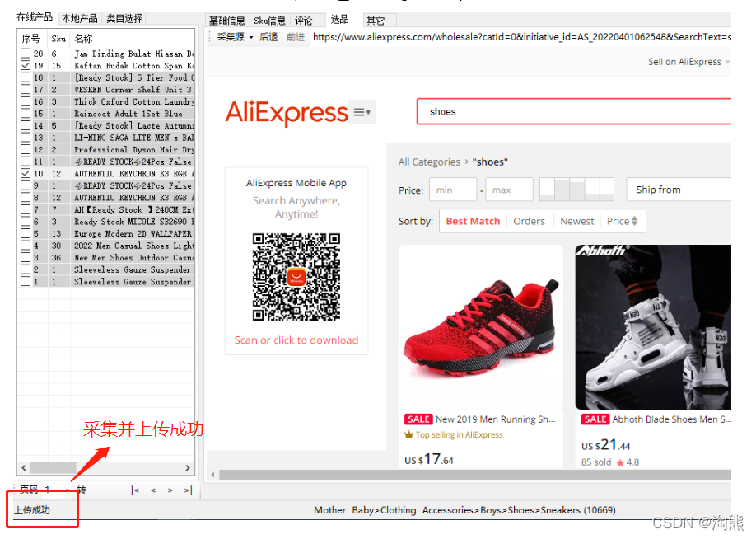
Task: Check the box for row 20
Action: [26, 53]
